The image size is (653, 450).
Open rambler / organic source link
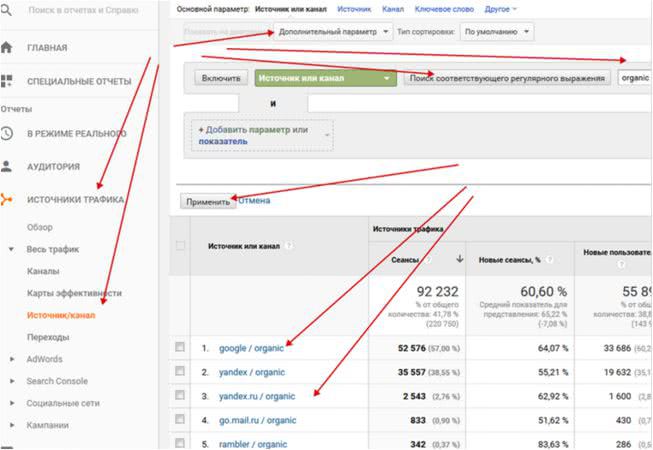coord(253,444)
